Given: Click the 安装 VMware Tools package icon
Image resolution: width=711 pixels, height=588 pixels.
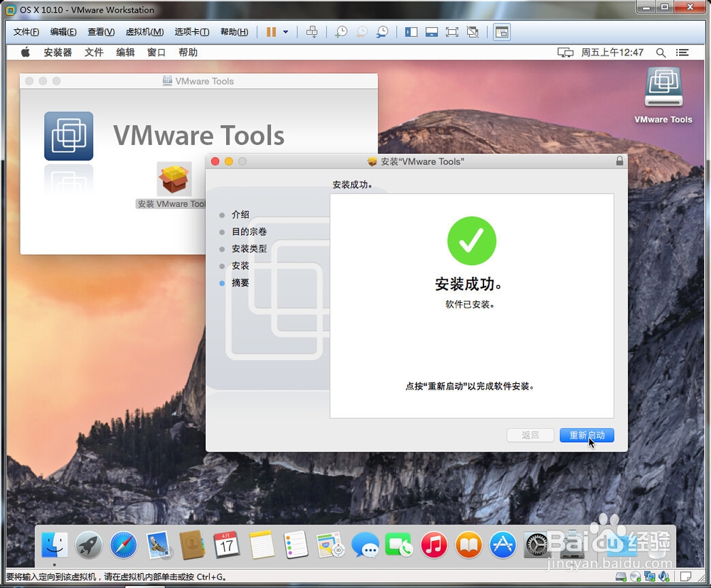Looking at the screenshot, I should point(174,178).
